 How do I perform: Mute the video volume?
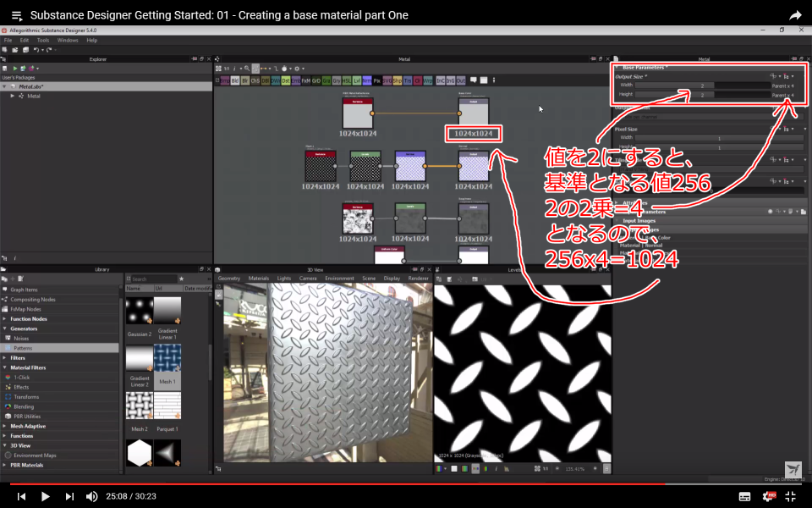tap(91, 496)
